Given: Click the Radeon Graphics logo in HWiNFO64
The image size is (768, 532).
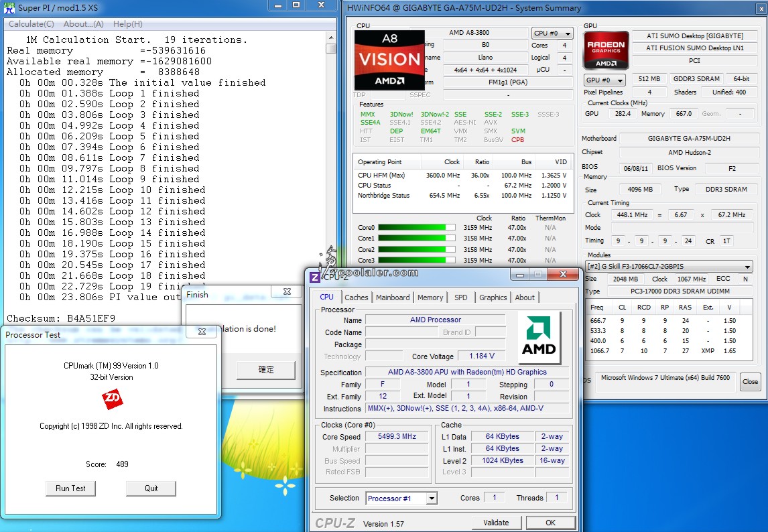Looking at the screenshot, I should [x=606, y=50].
